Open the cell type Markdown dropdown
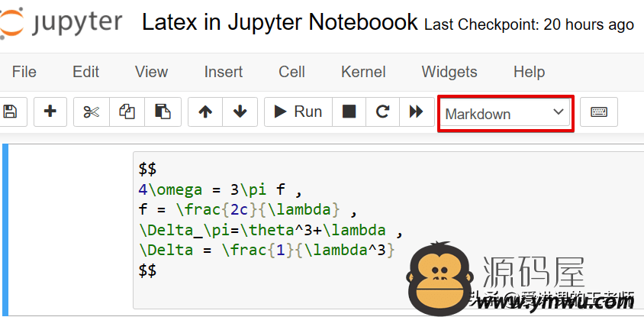The image size is (644, 317). pos(505,114)
